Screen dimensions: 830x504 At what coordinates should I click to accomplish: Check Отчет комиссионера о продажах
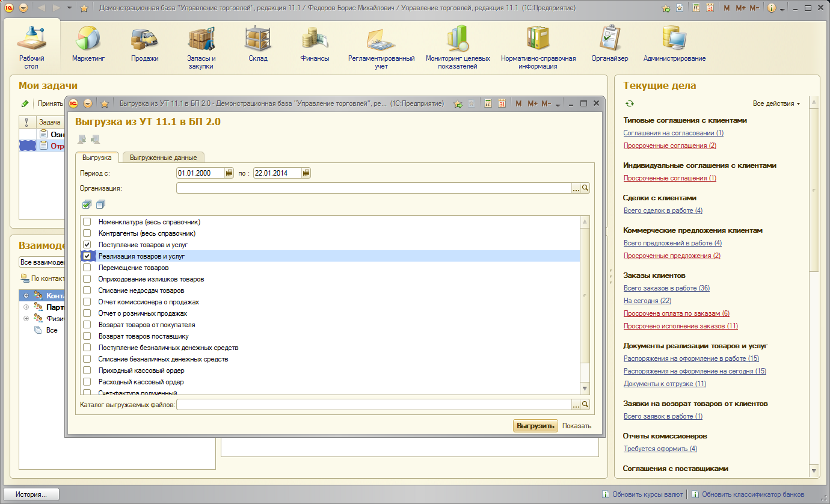(87, 302)
